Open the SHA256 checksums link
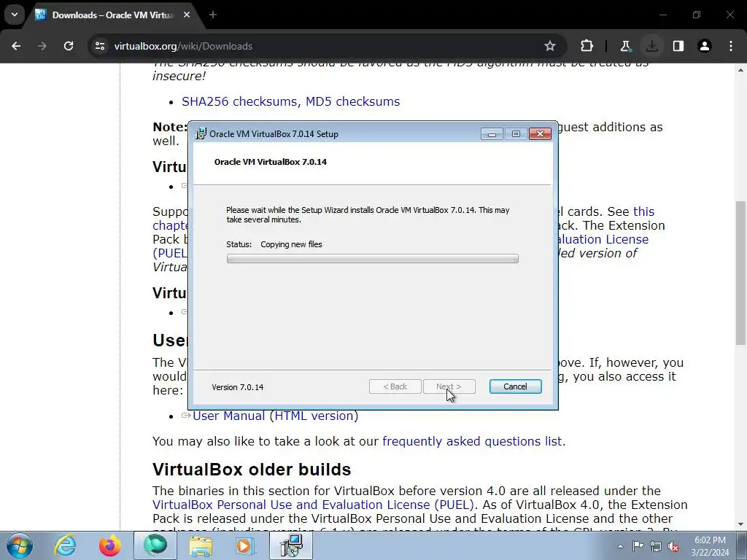 click(239, 101)
